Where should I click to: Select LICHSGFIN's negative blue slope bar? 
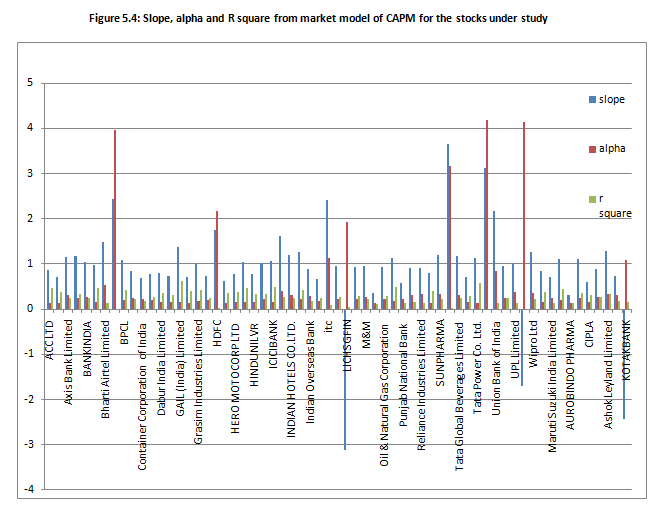click(345, 379)
